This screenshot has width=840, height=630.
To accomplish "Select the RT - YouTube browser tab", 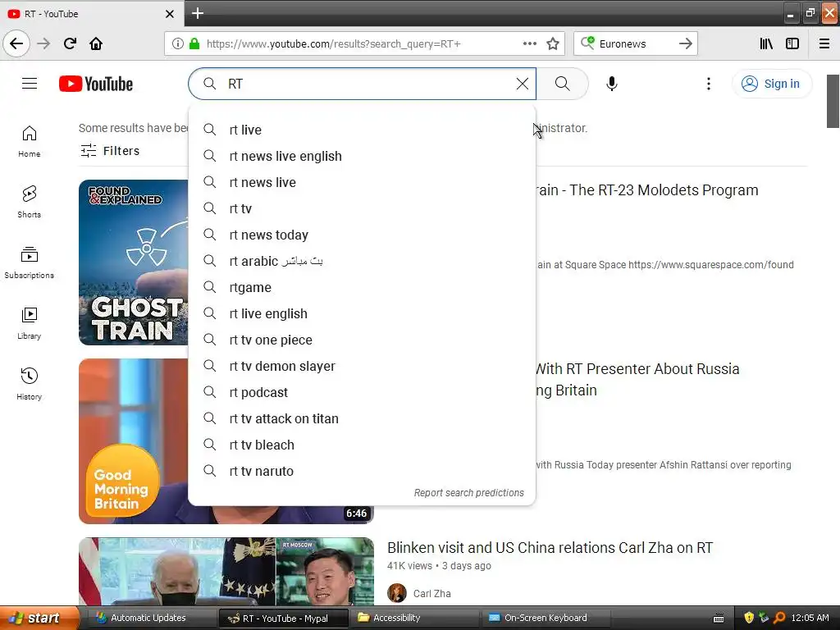I will (91, 14).
